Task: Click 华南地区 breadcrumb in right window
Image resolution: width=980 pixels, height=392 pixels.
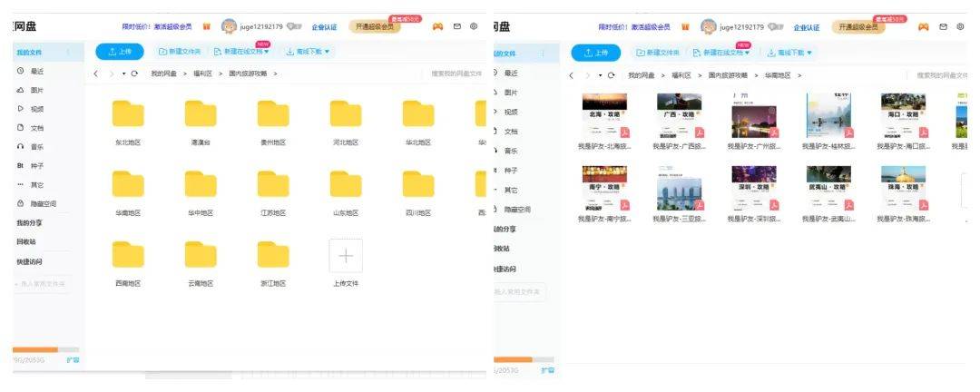Action: 778,75
